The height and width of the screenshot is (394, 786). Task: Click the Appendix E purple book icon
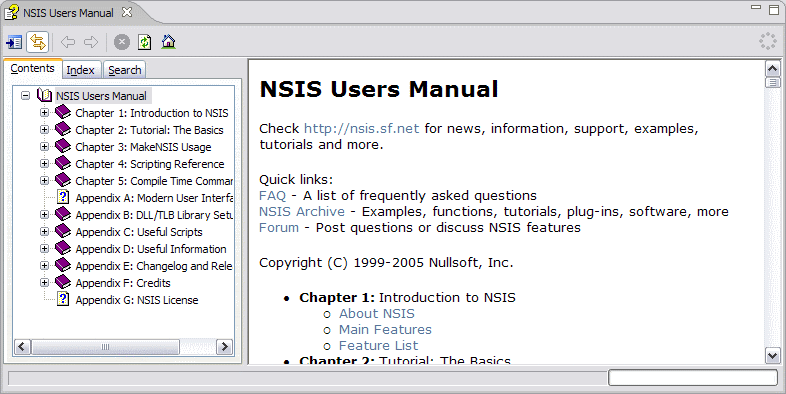tap(63, 266)
